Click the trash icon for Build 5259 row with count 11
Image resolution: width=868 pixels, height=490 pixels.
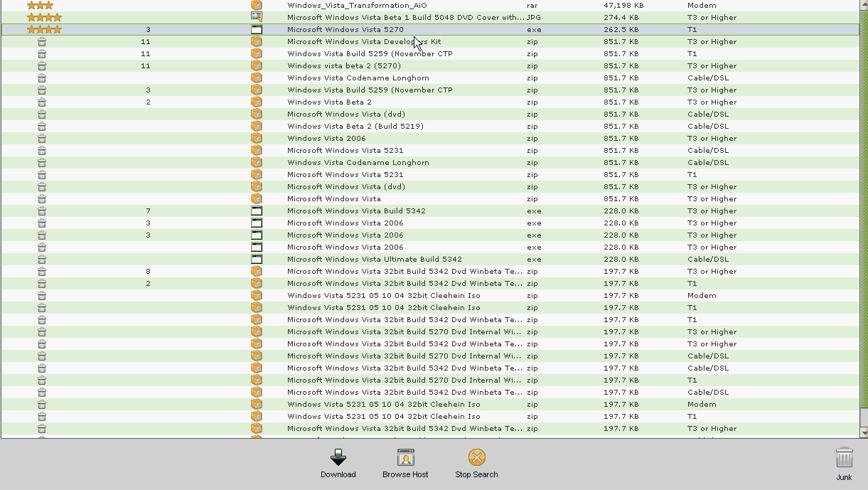(x=42, y=53)
